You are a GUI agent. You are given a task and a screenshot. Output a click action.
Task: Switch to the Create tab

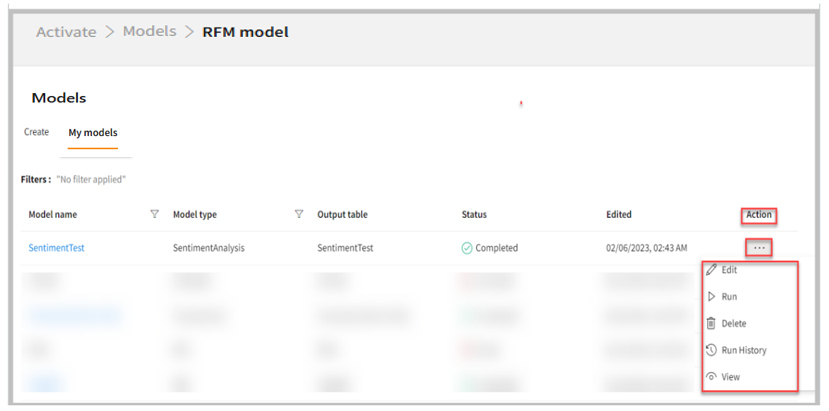pos(36,132)
